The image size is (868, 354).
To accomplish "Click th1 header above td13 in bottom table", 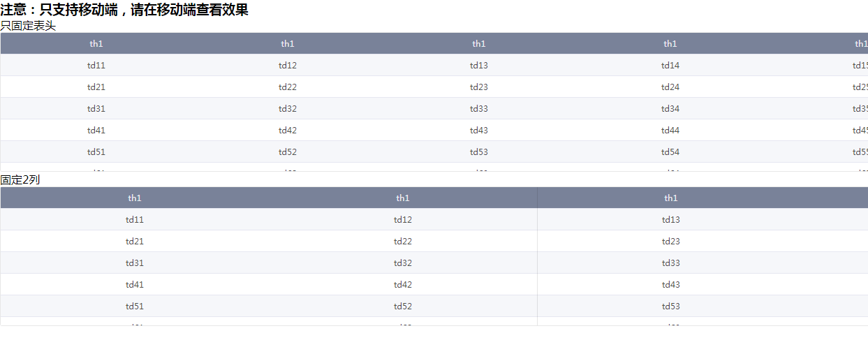I will [671, 198].
